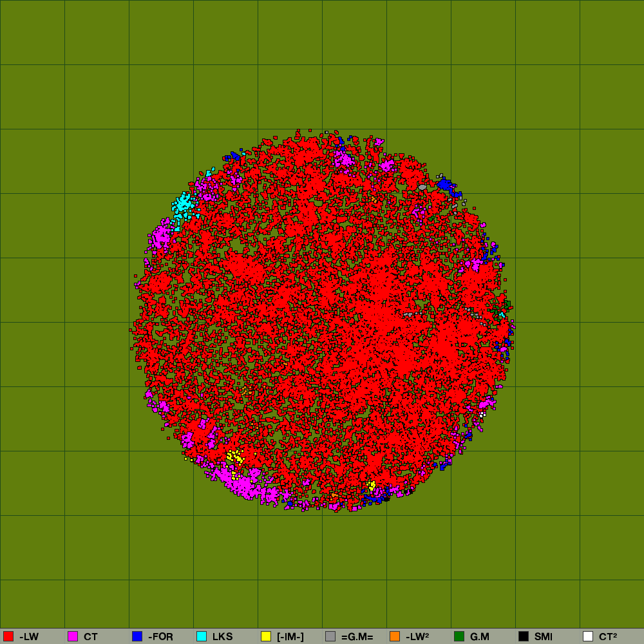Select the CT² legend label
644x644 pixels.
click(x=608, y=637)
